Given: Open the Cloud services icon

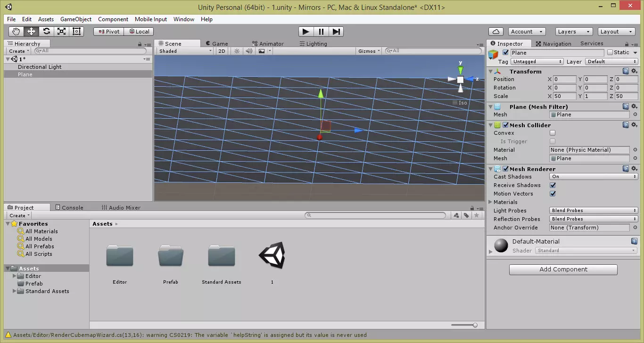Looking at the screenshot, I should pyautogui.click(x=495, y=32).
